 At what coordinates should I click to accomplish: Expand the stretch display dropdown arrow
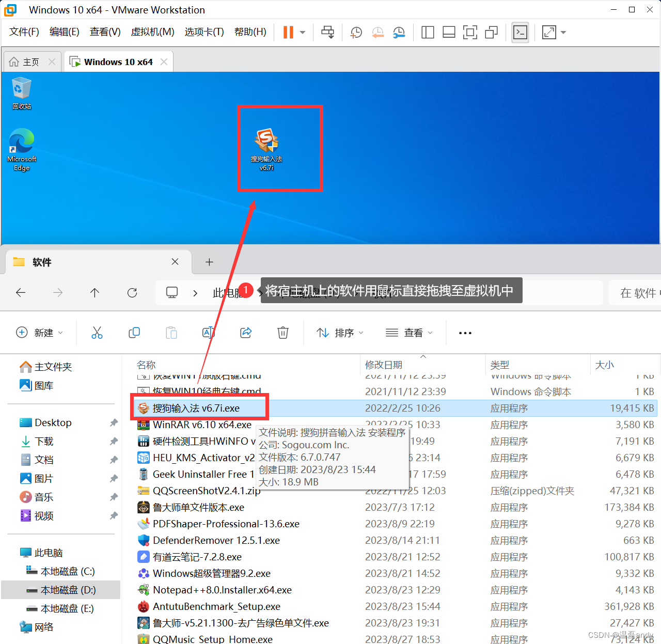coord(563,32)
